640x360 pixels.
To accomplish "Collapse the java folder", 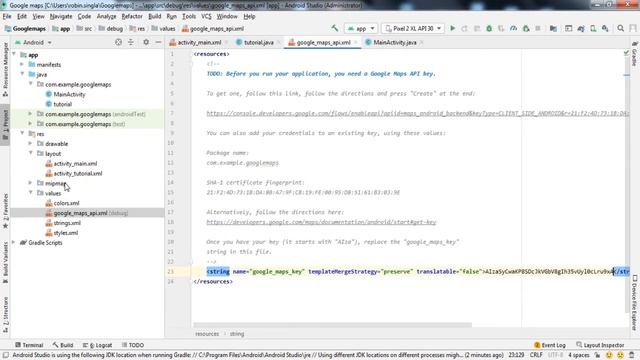I will coord(22,74).
